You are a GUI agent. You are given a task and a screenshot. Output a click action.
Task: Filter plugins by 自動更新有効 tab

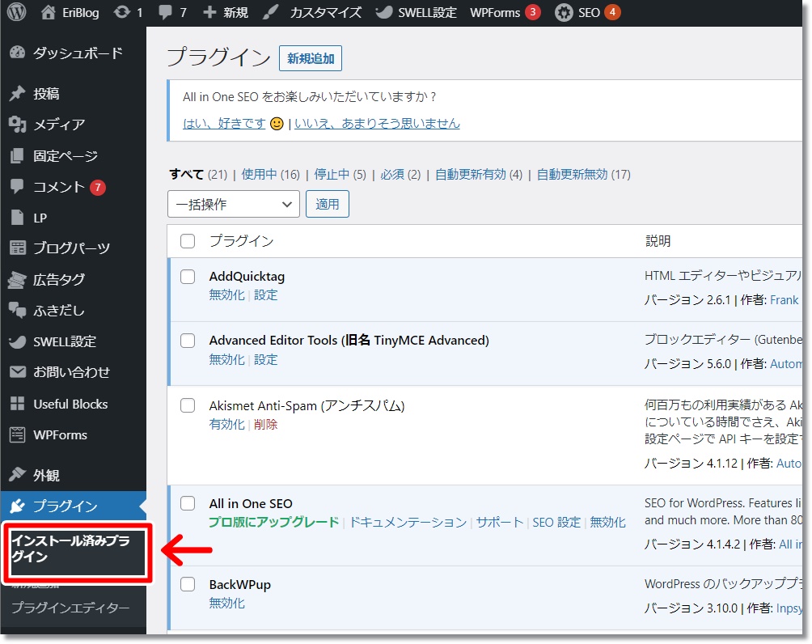tap(470, 175)
